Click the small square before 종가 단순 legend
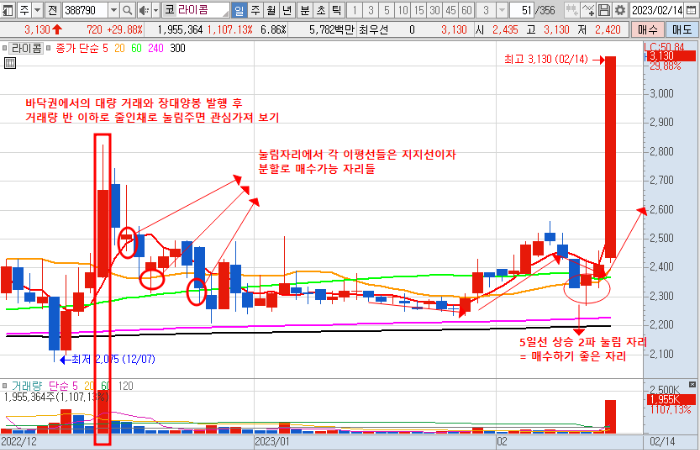This screenshot has width=700, height=450. [50, 48]
